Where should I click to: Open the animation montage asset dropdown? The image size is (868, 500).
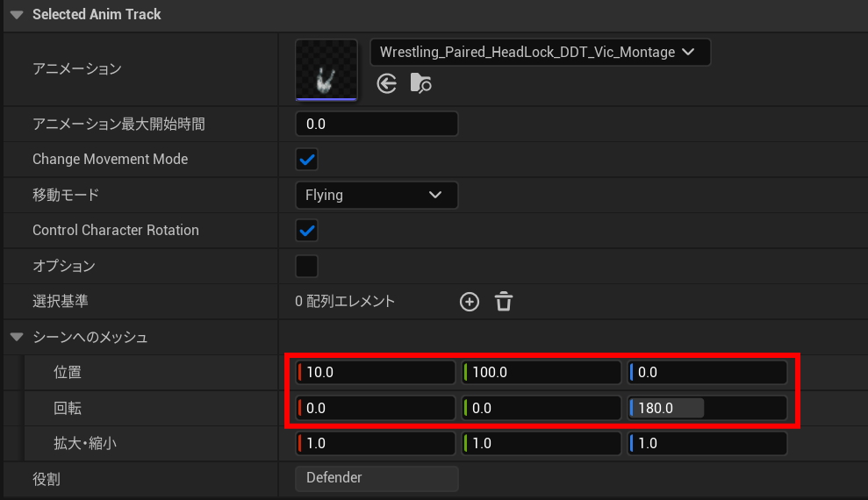pyautogui.click(x=539, y=53)
